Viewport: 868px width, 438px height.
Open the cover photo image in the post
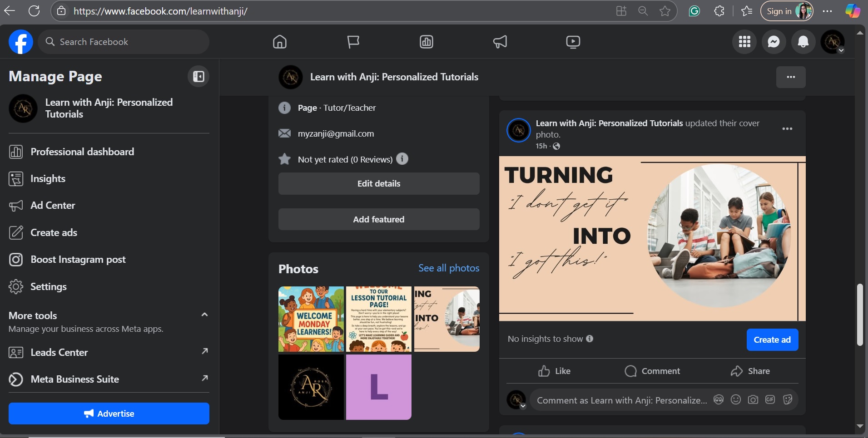(x=652, y=239)
